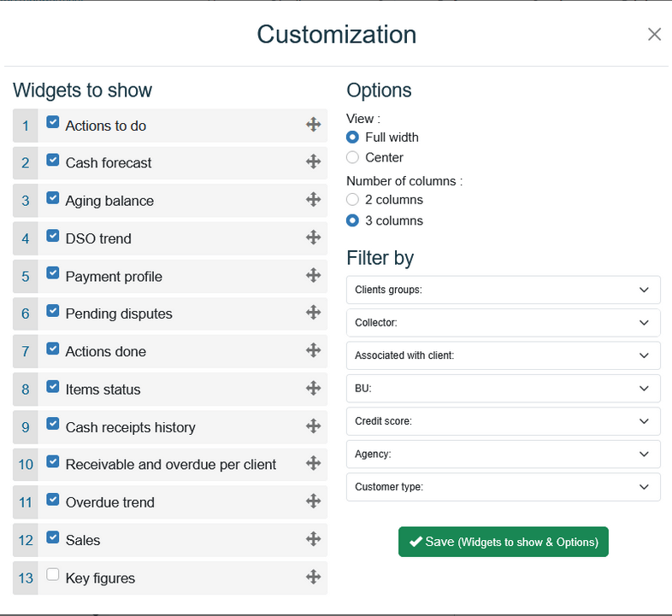Uncheck the Sales widget checkbox

[53, 537]
